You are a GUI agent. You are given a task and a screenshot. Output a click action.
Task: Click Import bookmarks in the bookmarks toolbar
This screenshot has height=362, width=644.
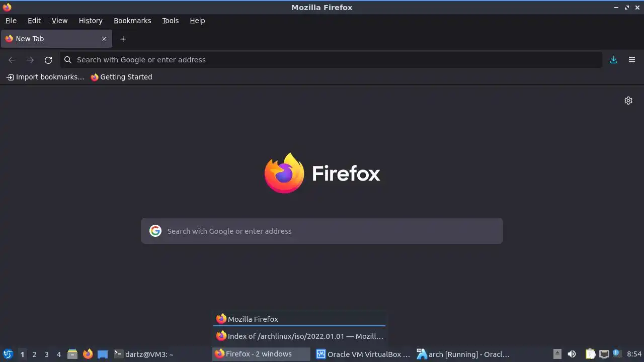45,77
